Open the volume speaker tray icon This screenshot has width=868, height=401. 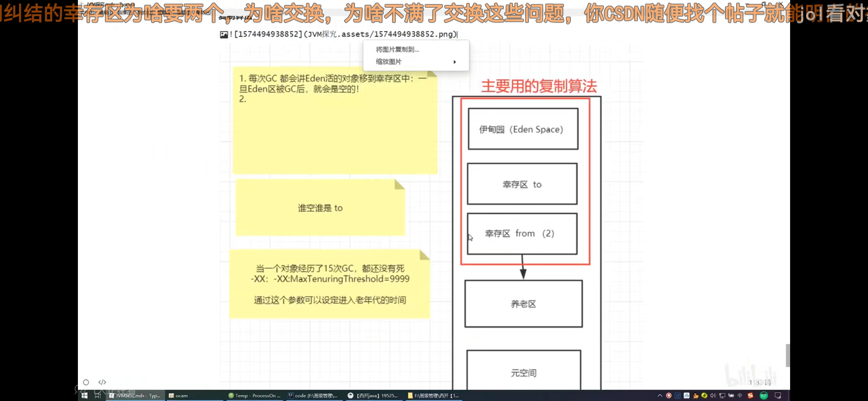coord(713,395)
